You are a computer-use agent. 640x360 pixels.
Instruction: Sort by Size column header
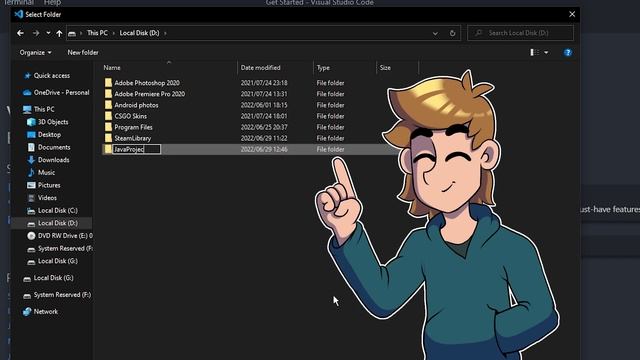(385, 68)
